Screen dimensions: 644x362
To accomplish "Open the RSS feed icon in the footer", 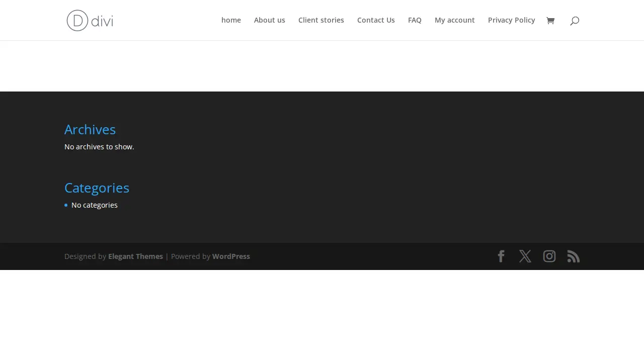I will click(x=574, y=256).
